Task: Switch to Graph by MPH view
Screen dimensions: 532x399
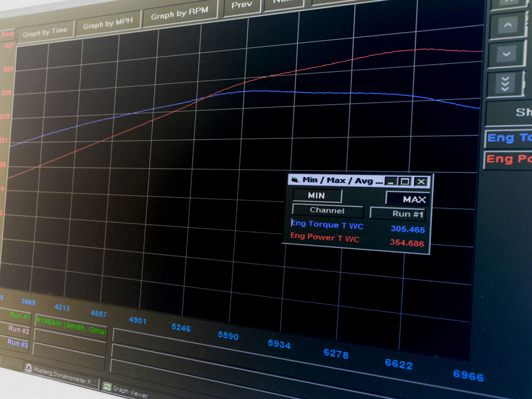Action: (x=108, y=23)
